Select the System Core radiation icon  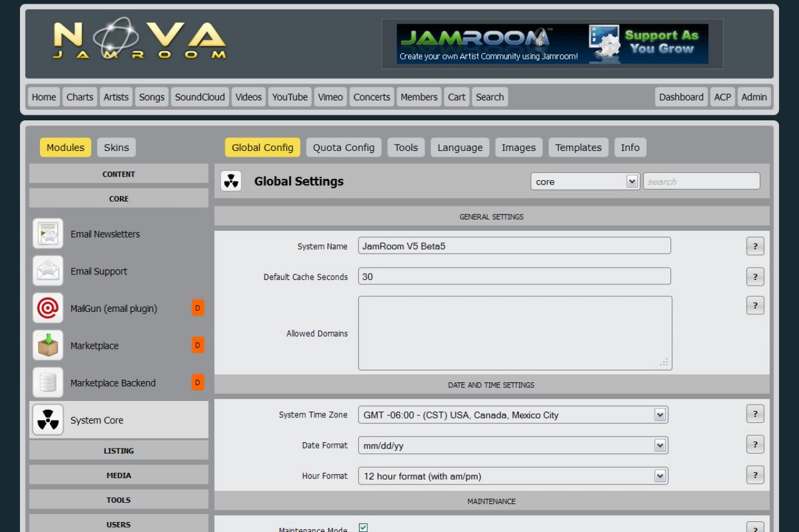pyautogui.click(x=48, y=420)
